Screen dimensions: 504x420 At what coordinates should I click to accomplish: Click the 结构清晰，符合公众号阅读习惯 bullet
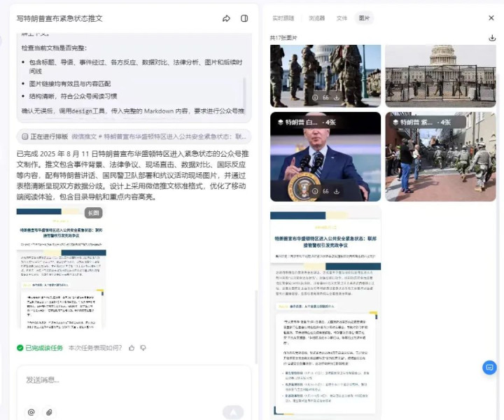[x=73, y=96]
